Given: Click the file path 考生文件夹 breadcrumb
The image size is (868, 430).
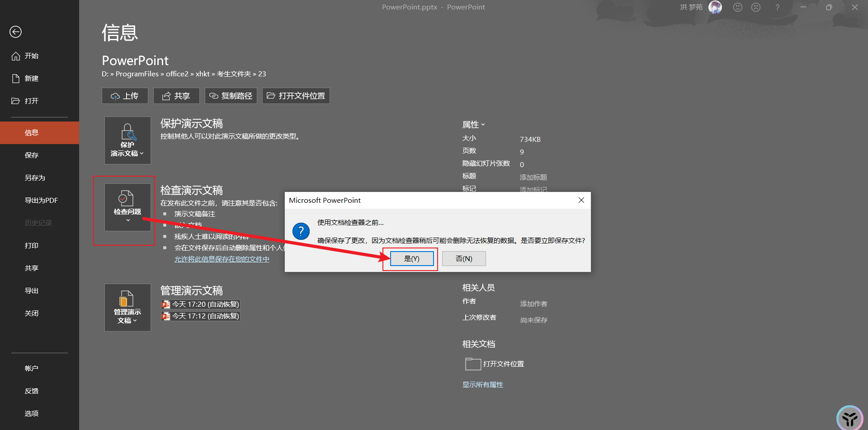Looking at the screenshot, I should pos(234,74).
